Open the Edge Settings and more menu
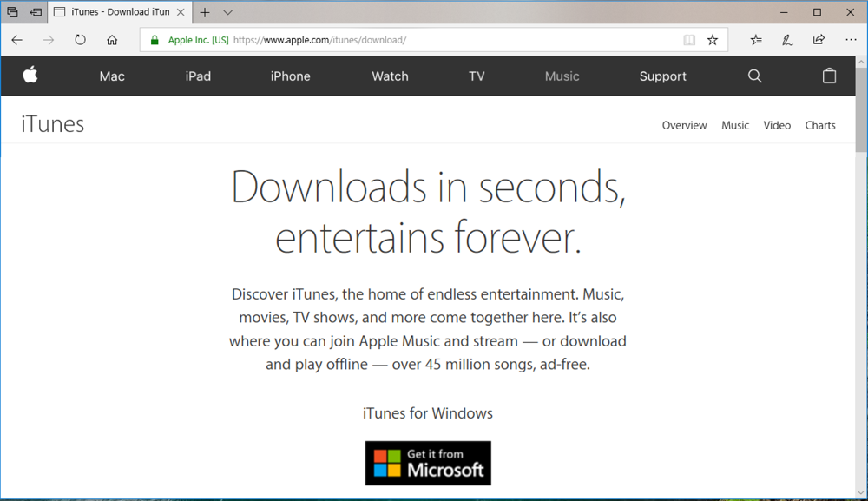This screenshot has height=501, width=868. [x=850, y=40]
